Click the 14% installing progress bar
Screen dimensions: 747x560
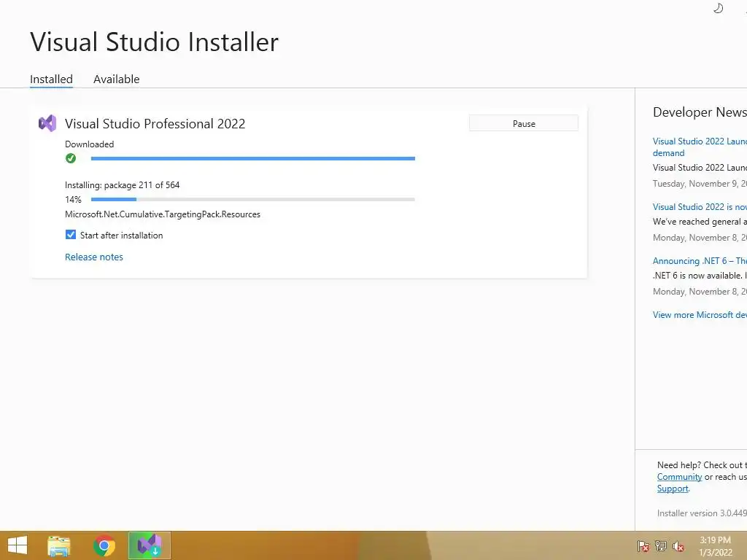pyautogui.click(x=253, y=200)
